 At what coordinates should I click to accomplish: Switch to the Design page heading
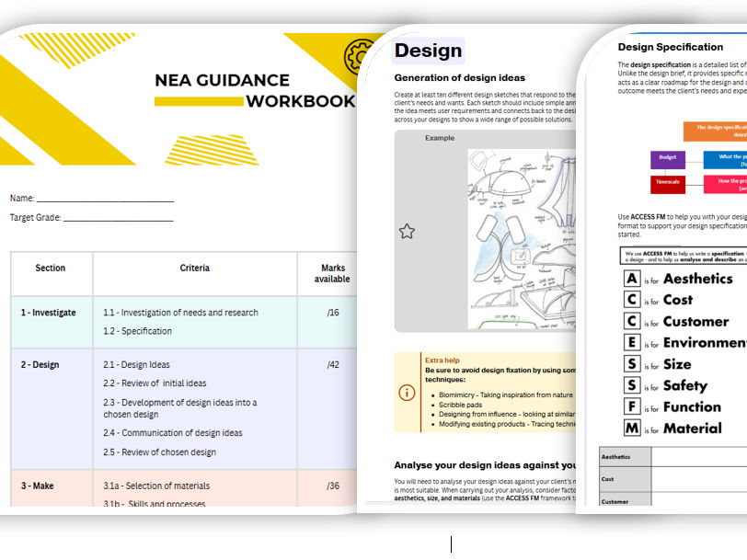click(x=427, y=50)
